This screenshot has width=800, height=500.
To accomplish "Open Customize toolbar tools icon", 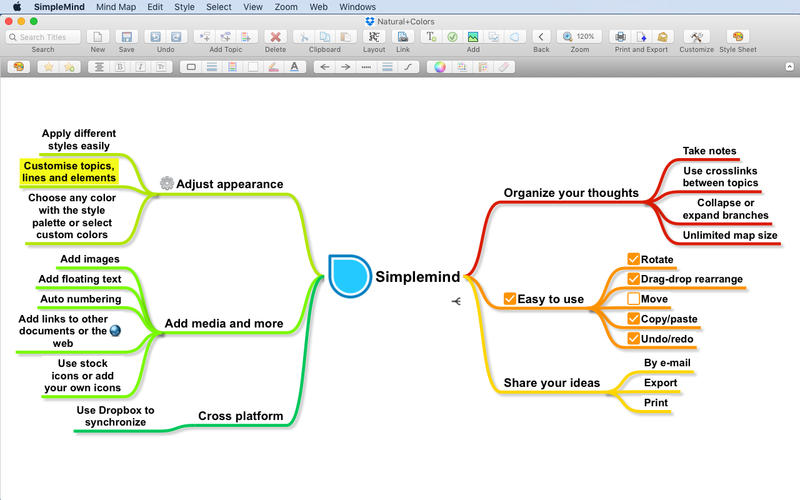I will click(x=696, y=37).
